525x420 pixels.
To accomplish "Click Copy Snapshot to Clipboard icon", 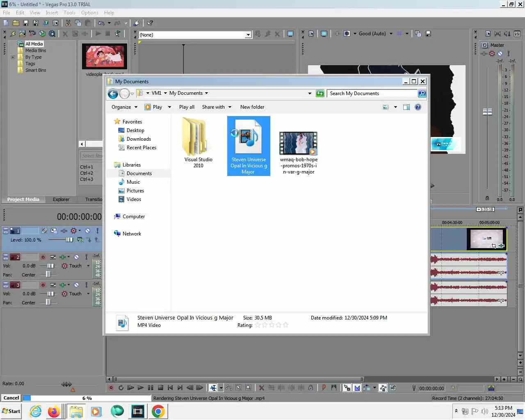I will (418, 34).
